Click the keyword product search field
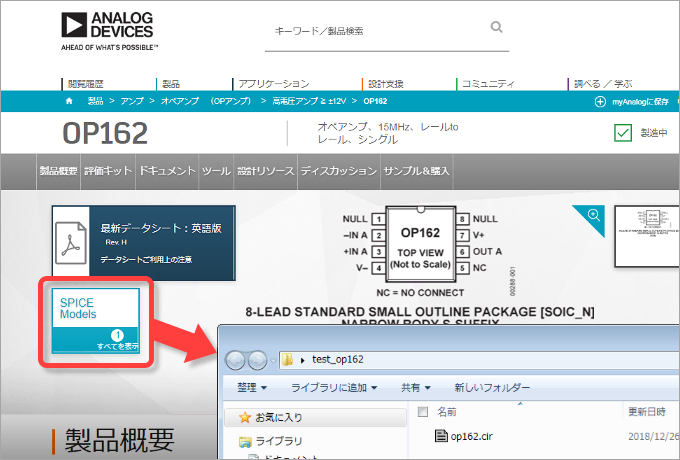Image resolution: width=680 pixels, height=460 pixels. [x=390, y=32]
